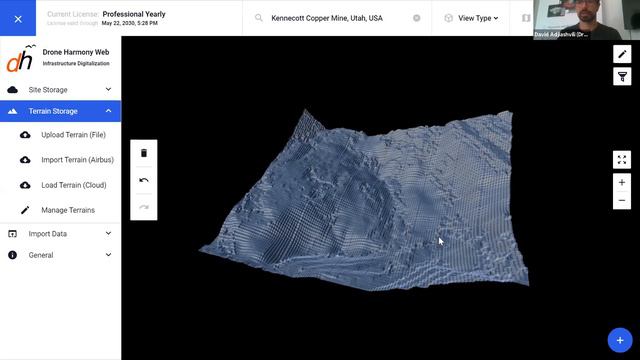The height and width of the screenshot is (360, 640).
Task: Click the Drone Harmony Web title
Action: pos(76,52)
